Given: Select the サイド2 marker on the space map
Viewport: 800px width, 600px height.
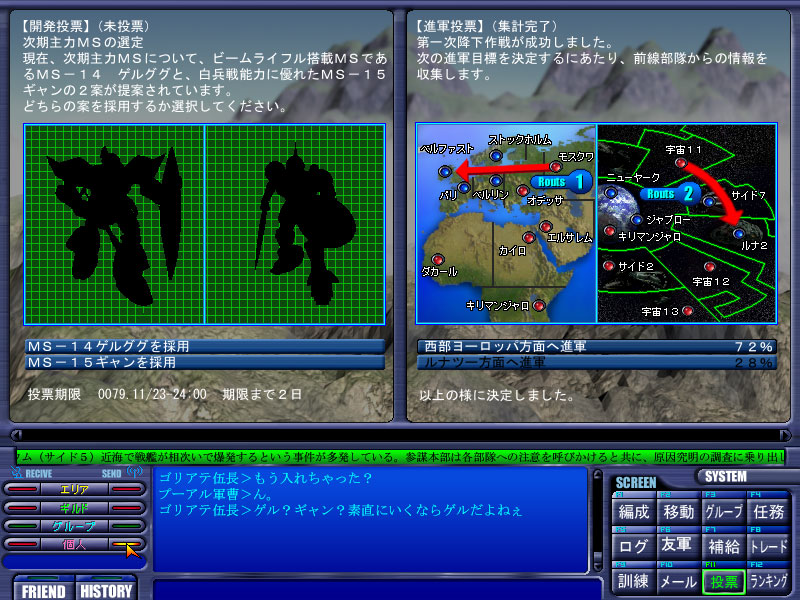Looking at the screenshot, I should 608,265.
